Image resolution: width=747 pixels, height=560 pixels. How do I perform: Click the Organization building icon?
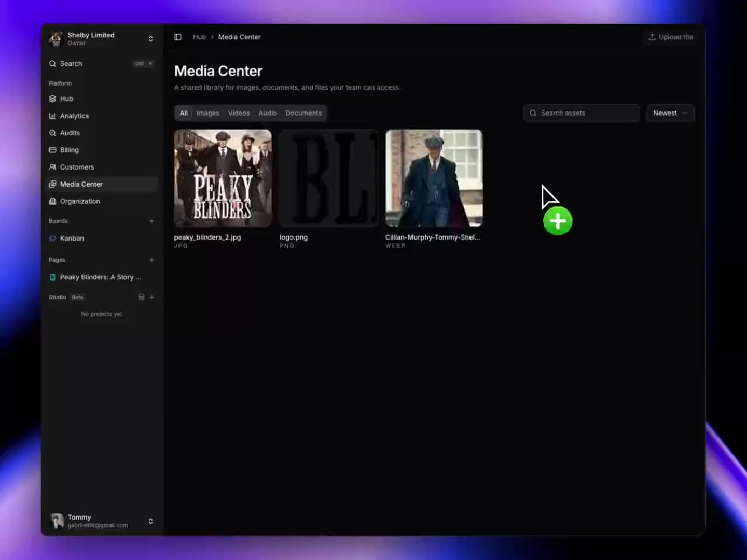click(52, 201)
